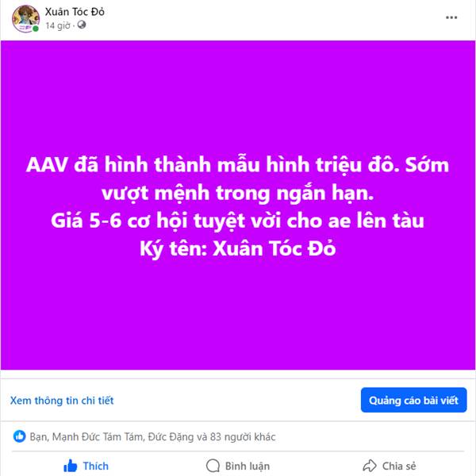Viewport: 476px width, 476px height.
Task: Click the Xuân Tóc Đỏ author name
Action: [x=75, y=12]
